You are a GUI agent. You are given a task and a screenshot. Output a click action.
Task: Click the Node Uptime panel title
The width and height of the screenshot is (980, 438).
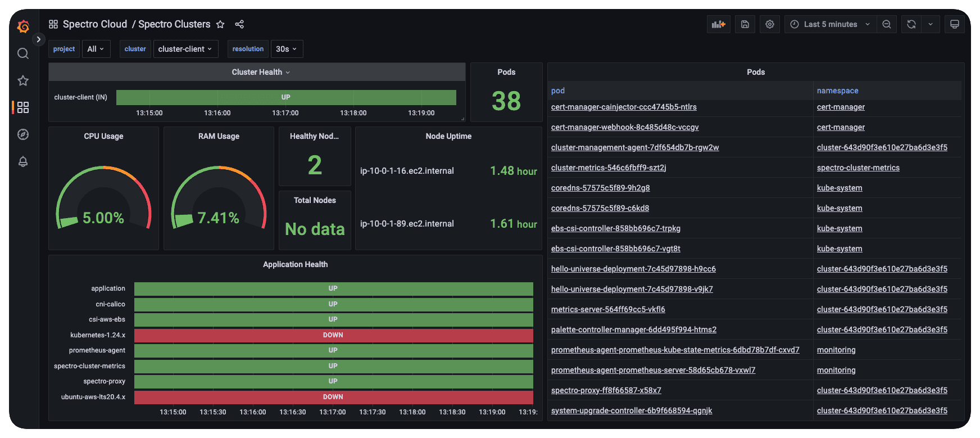click(x=448, y=136)
